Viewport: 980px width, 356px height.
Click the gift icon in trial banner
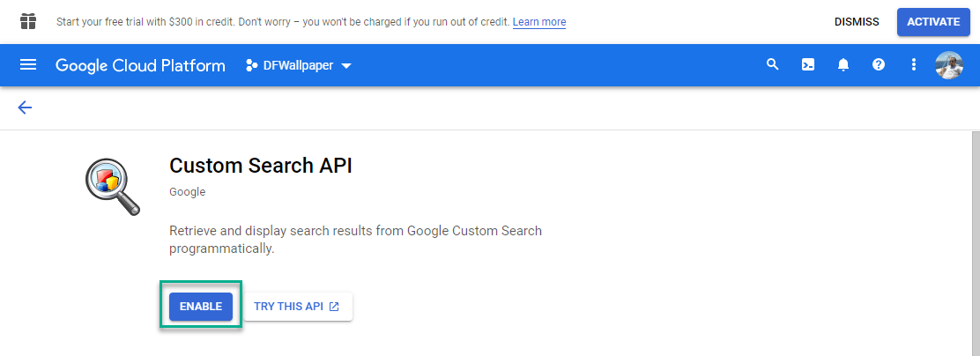tap(28, 22)
